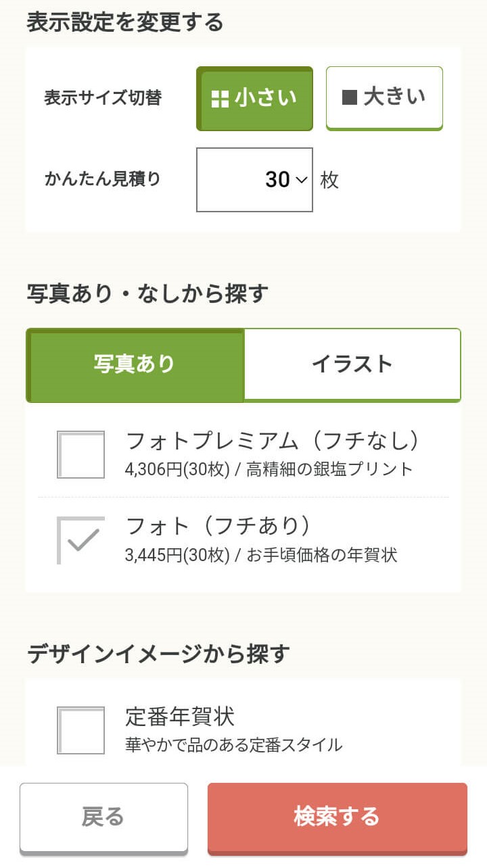Click the four-square grid icon on 小さい

click(x=221, y=99)
